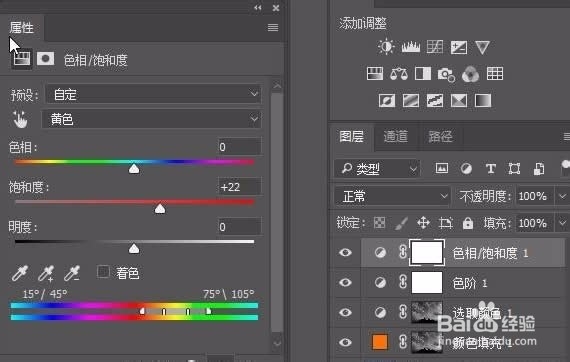This screenshot has width=570, height=362.
Task: Add a Black & White adjustment
Action: tap(423, 74)
